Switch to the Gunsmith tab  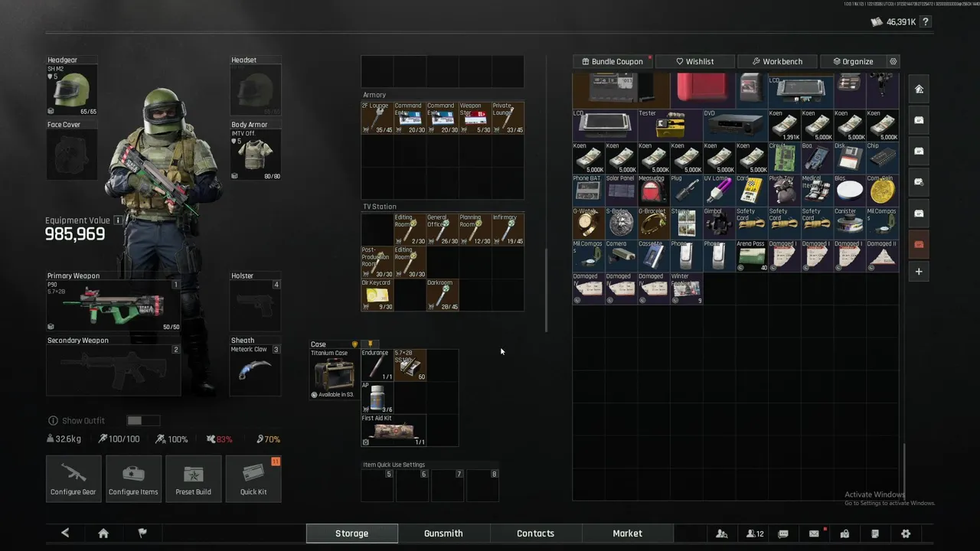(443, 533)
